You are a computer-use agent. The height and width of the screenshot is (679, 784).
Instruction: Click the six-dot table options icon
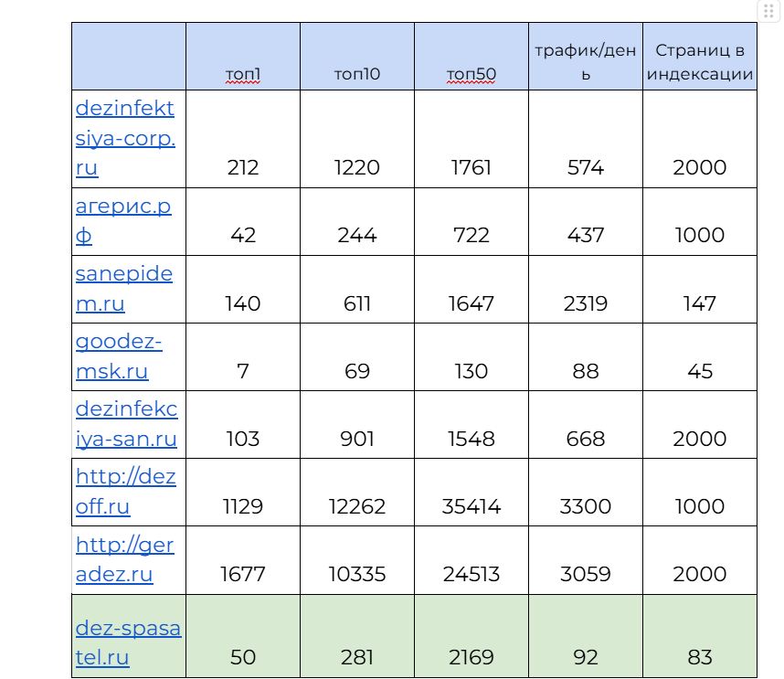tap(769, 11)
